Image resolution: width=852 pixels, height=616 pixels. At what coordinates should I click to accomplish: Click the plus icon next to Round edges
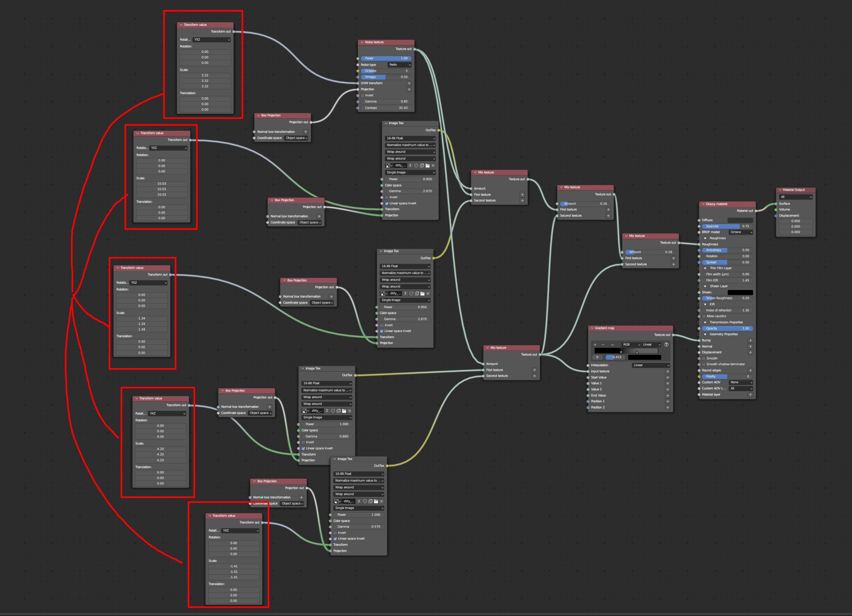pyautogui.click(x=750, y=371)
